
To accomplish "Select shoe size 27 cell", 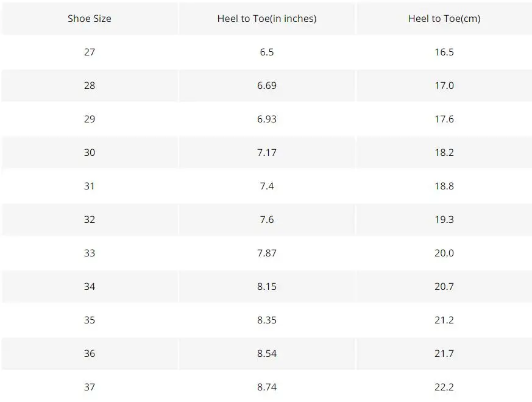I will [89, 52].
